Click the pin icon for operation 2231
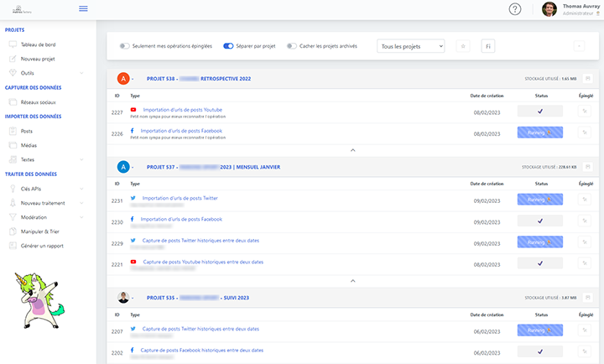 (585, 200)
